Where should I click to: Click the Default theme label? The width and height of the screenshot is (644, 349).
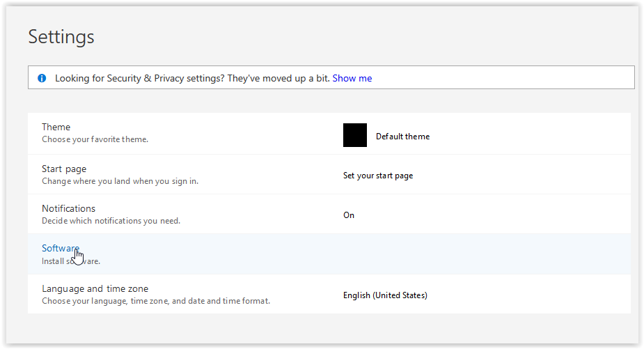tap(402, 136)
